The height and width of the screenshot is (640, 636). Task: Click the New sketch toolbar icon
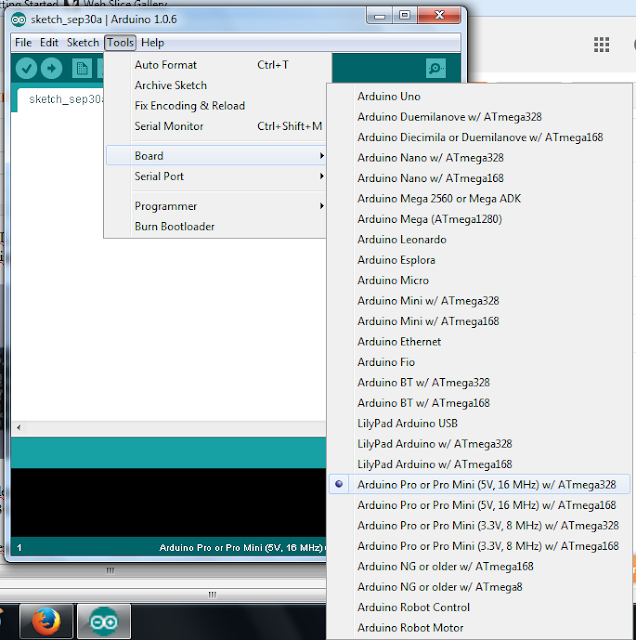(x=81, y=68)
